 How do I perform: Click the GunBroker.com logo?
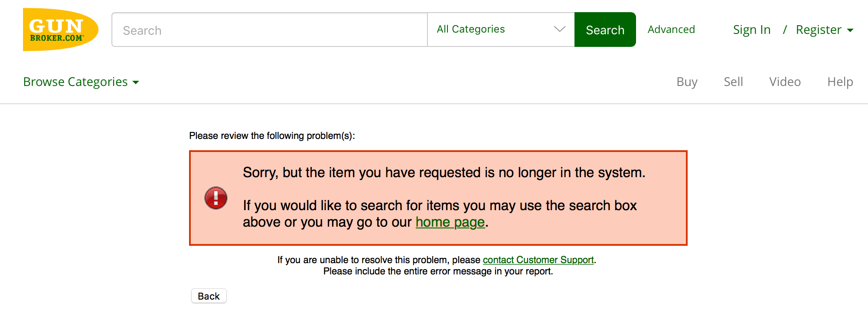(x=60, y=30)
